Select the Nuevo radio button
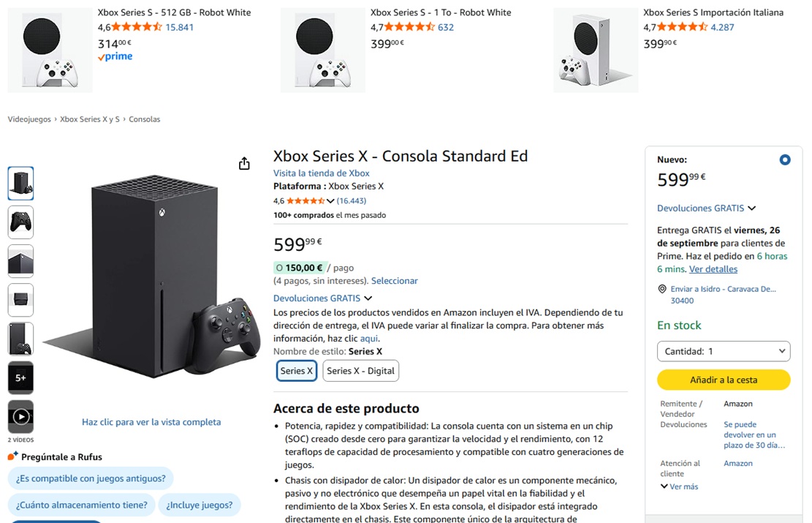Viewport: 812px width, 523px height. point(784,160)
